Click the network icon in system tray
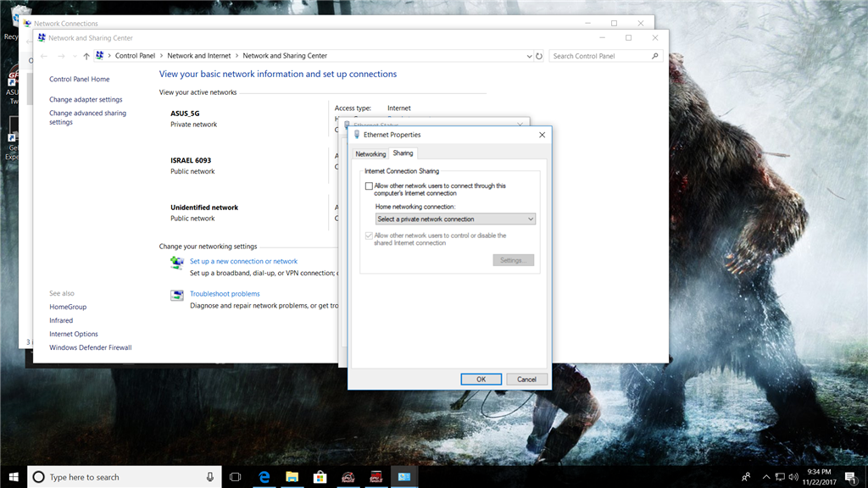The height and width of the screenshot is (488, 868). (780, 477)
